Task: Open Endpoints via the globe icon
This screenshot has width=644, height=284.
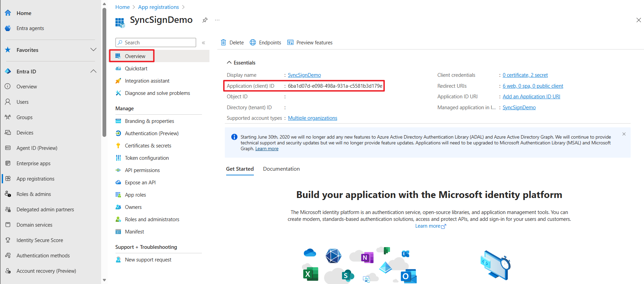Action: 253,43
